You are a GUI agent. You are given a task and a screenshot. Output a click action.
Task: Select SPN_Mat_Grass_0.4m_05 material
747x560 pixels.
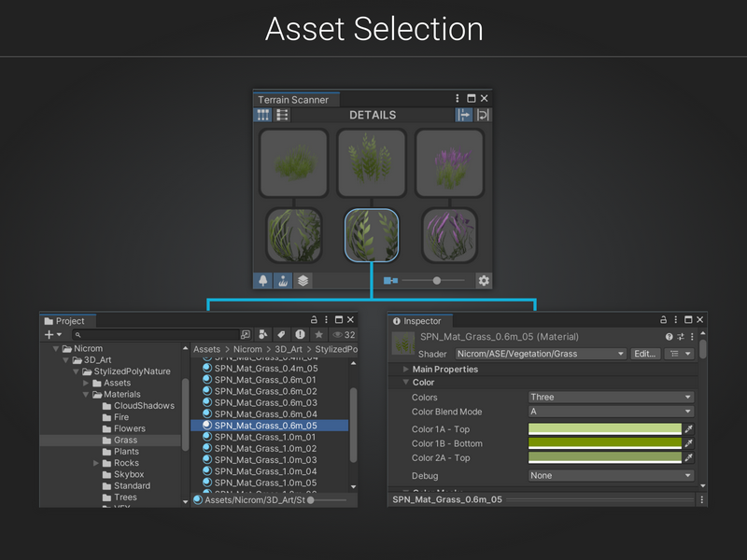(x=261, y=368)
